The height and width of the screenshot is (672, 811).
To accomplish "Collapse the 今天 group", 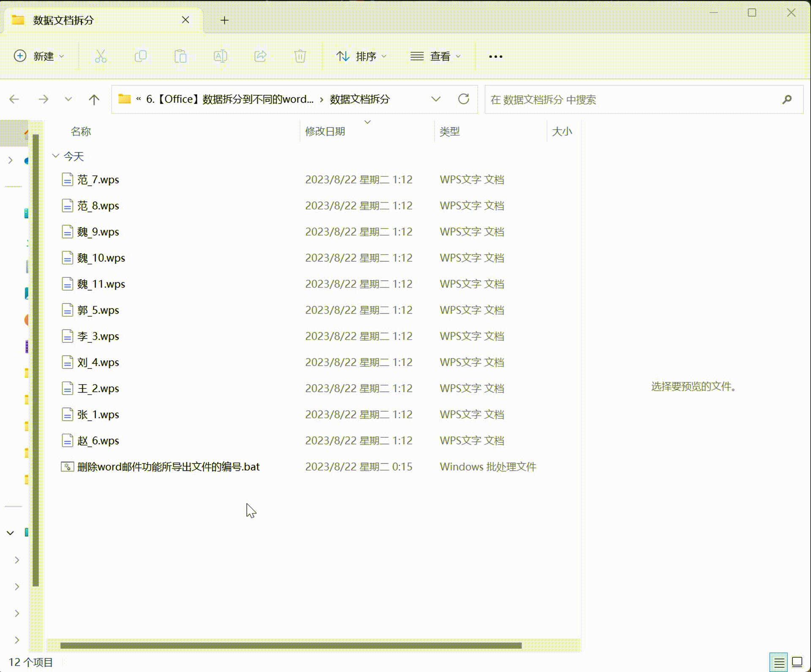I will coord(55,156).
